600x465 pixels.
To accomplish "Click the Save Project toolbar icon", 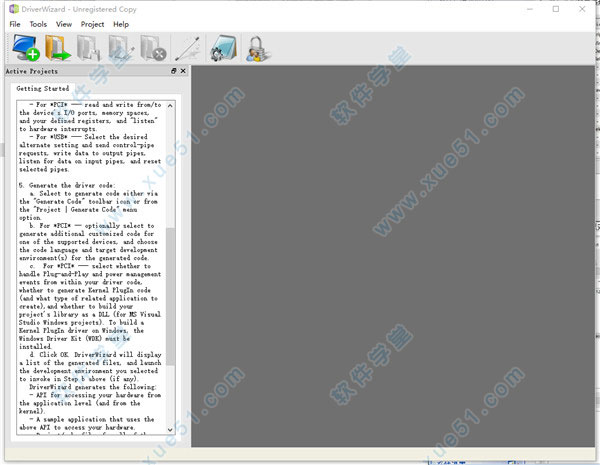I will pyautogui.click(x=89, y=48).
